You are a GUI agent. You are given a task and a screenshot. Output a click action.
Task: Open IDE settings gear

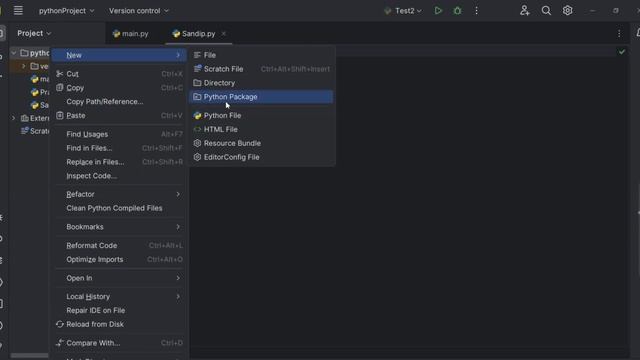tap(567, 11)
